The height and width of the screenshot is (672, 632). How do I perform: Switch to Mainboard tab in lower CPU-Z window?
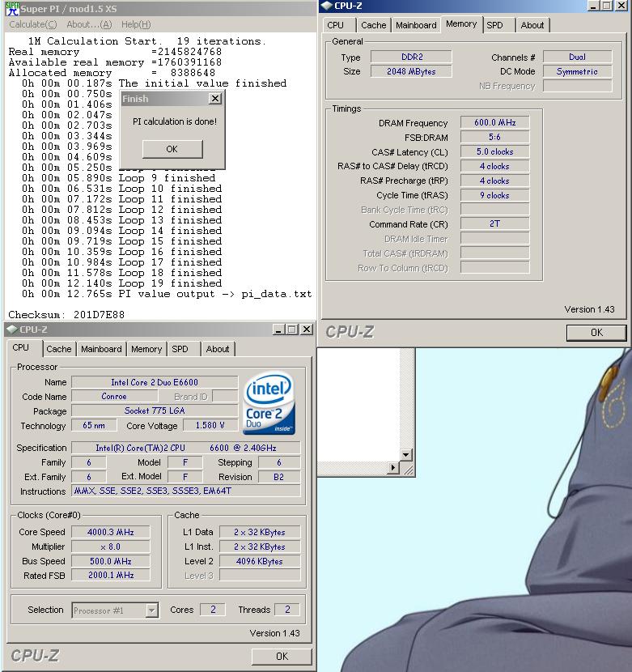101,349
